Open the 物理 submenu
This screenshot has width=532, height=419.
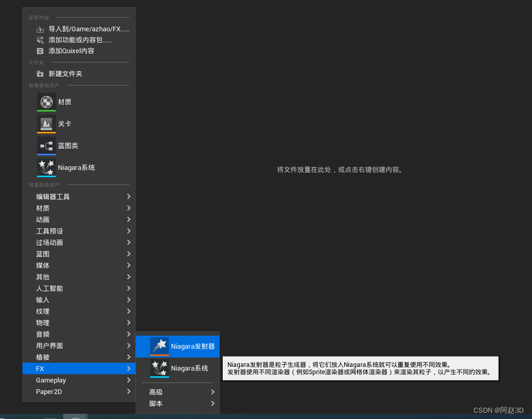79,323
